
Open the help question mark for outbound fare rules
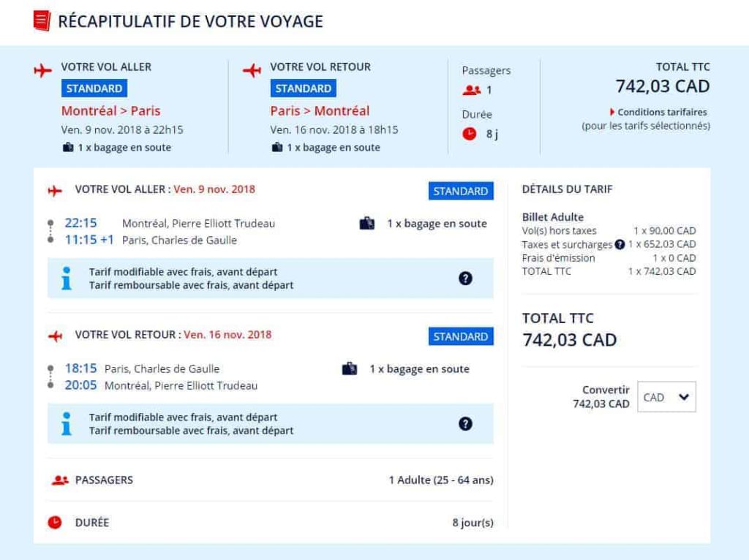[465, 278]
